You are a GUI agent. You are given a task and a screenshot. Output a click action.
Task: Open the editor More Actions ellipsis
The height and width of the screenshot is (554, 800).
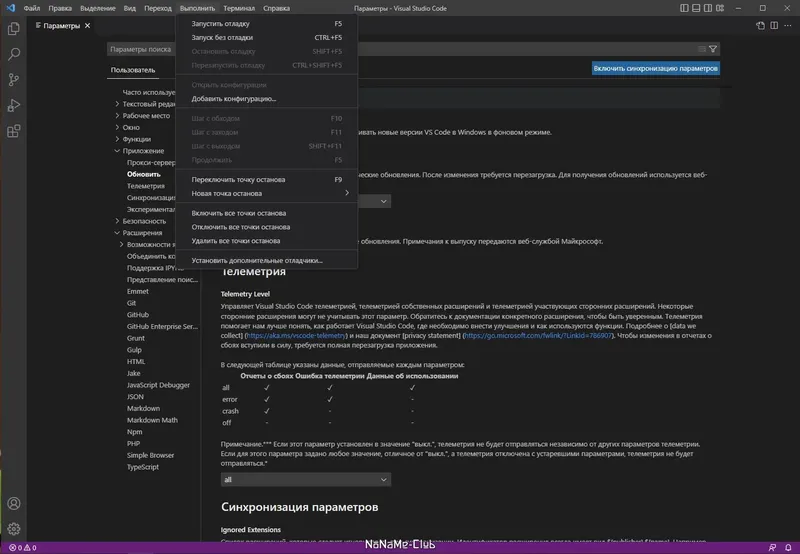click(x=788, y=26)
